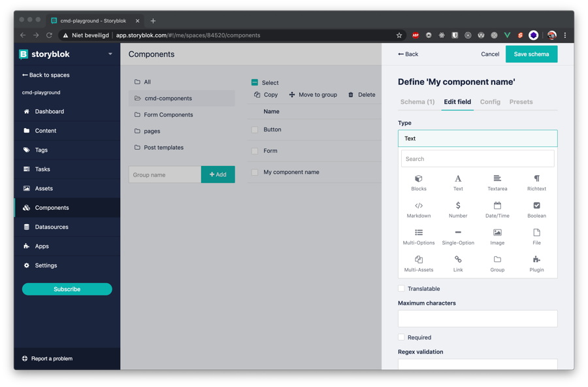Tick the checkbox next to Button component
Viewport: 588px width, 387px height.
(x=255, y=130)
